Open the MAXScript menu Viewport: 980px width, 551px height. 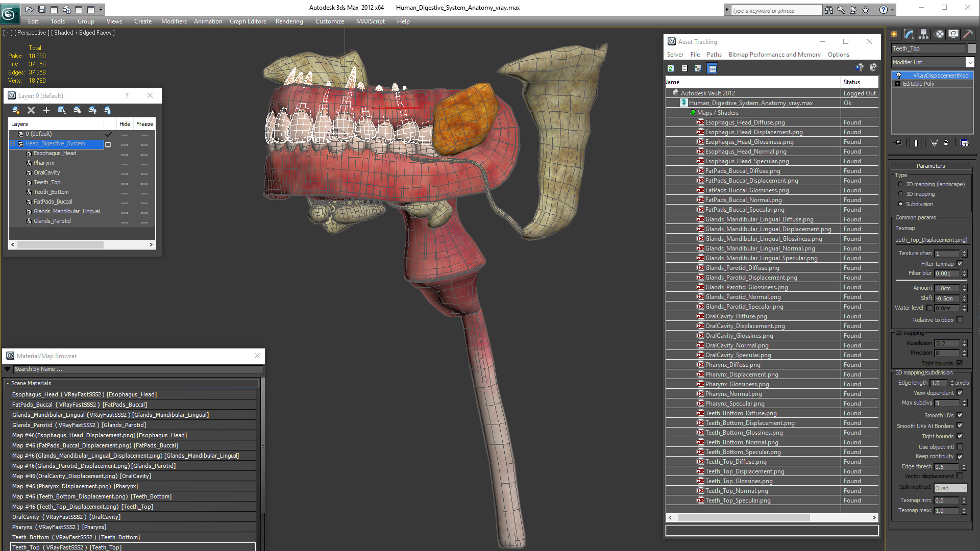pyautogui.click(x=370, y=21)
